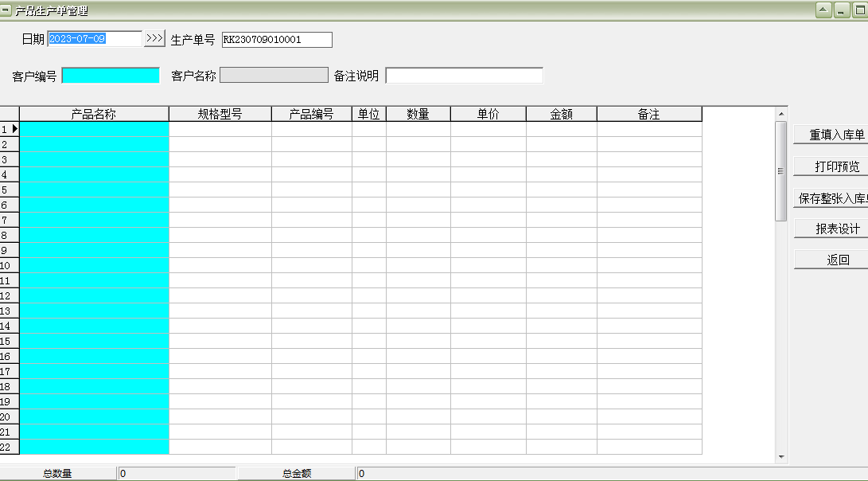
Task: Click the scroll-down arrow of the grid
Action: (781, 457)
